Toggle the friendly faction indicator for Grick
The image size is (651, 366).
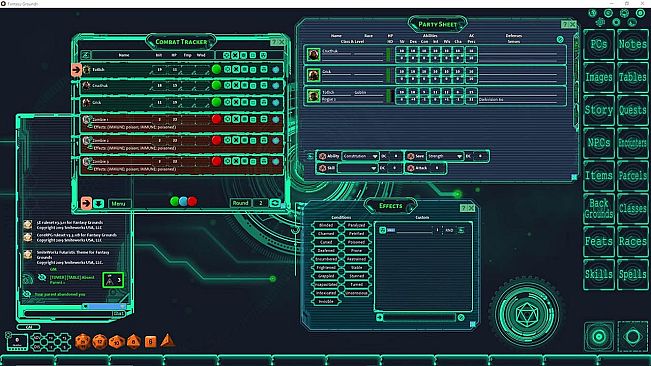pyautogui.click(x=216, y=102)
